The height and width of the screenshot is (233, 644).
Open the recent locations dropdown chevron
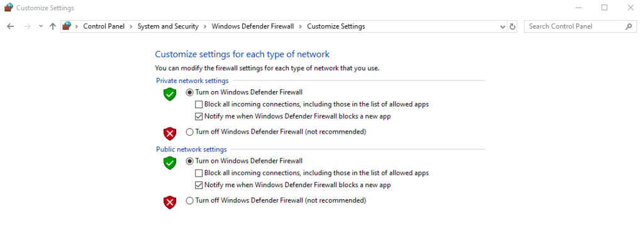(x=41, y=26)
